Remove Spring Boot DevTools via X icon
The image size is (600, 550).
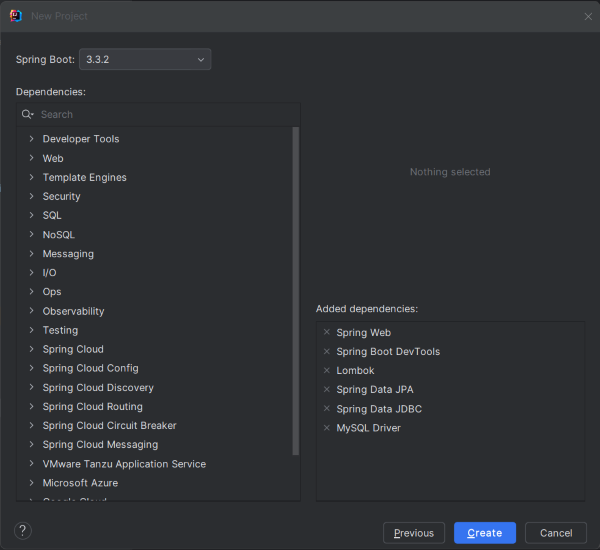(326, 351)
